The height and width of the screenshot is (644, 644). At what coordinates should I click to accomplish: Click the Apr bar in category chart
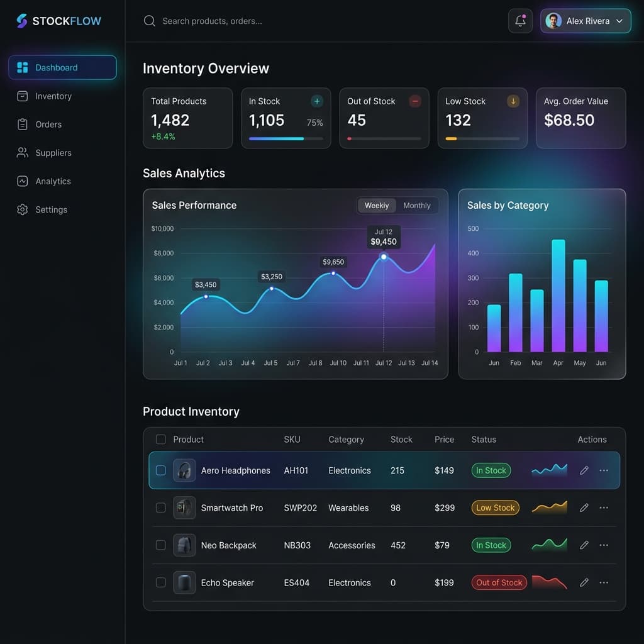(x=558, y=296)
